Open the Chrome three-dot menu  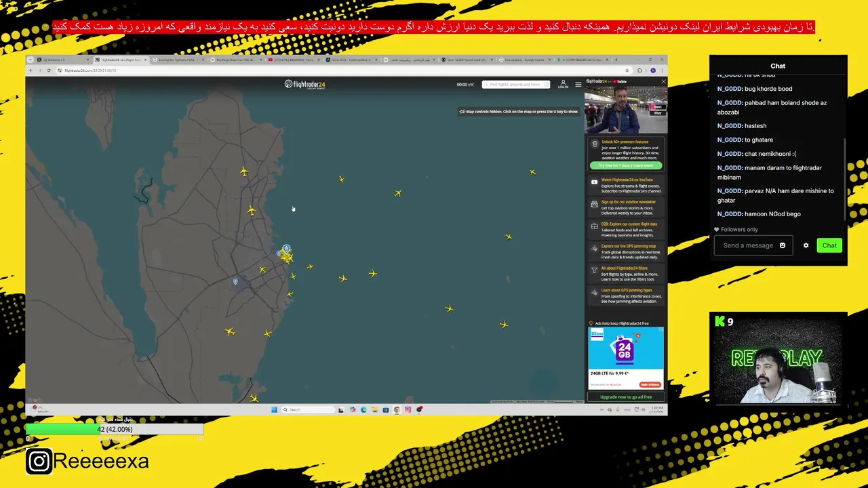coord(663,70)
